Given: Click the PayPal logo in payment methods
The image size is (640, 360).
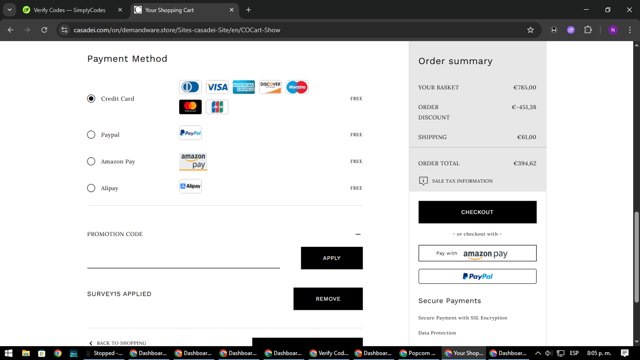Looking at the screenshot, I should click(190, 133).
